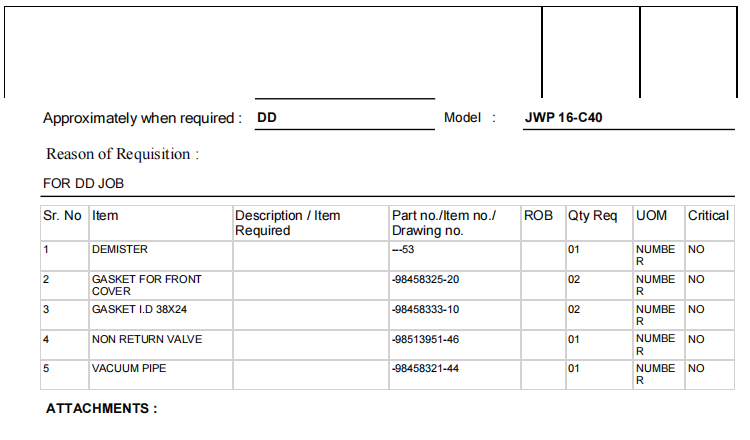This screenshot has width=750, height=440.
Task: Select the 'Item' column header
Action: click(105, 216)
